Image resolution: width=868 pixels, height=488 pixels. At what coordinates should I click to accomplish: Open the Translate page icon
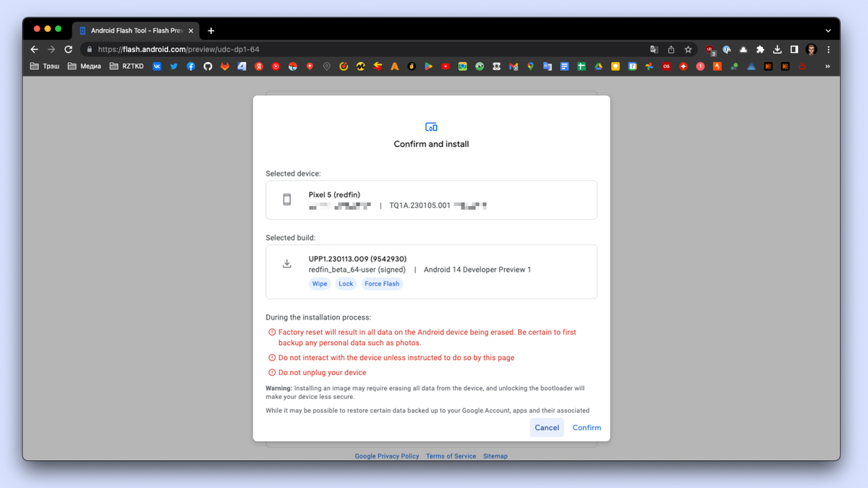click(654, 49)
